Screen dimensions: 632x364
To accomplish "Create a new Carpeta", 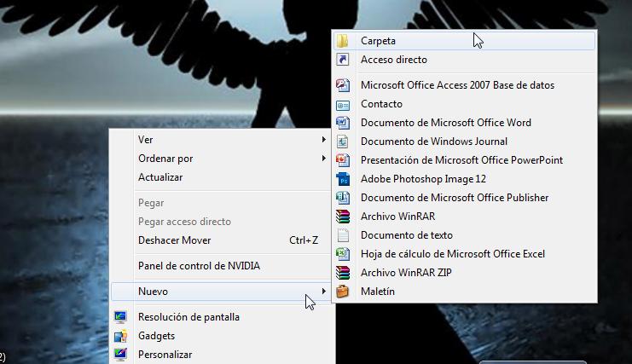I will coord(464,41).
